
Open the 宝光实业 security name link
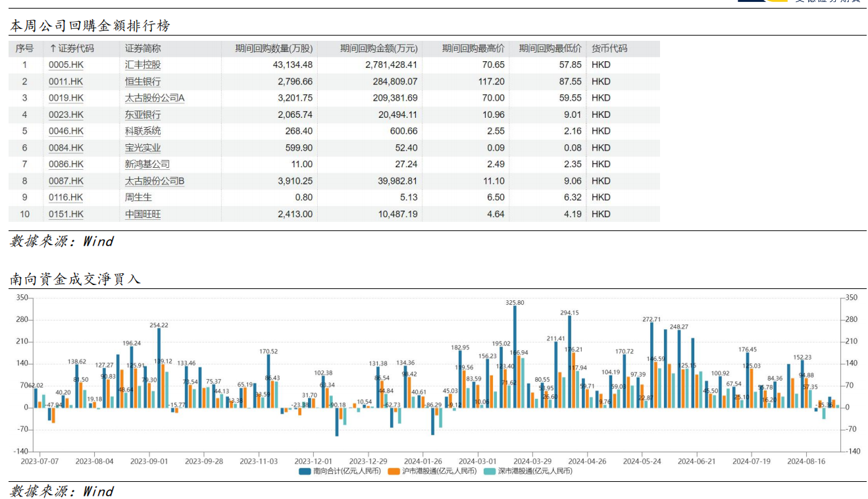click(x=143, y=148)
